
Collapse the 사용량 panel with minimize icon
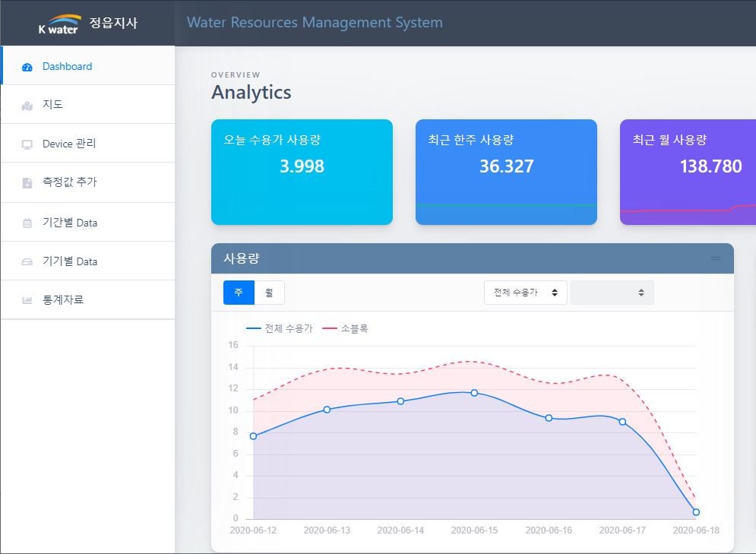pos(716,258)
